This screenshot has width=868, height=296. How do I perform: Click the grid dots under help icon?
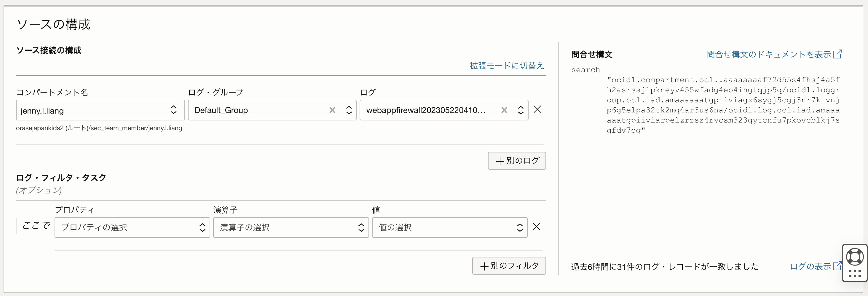[x=855, y=273]
